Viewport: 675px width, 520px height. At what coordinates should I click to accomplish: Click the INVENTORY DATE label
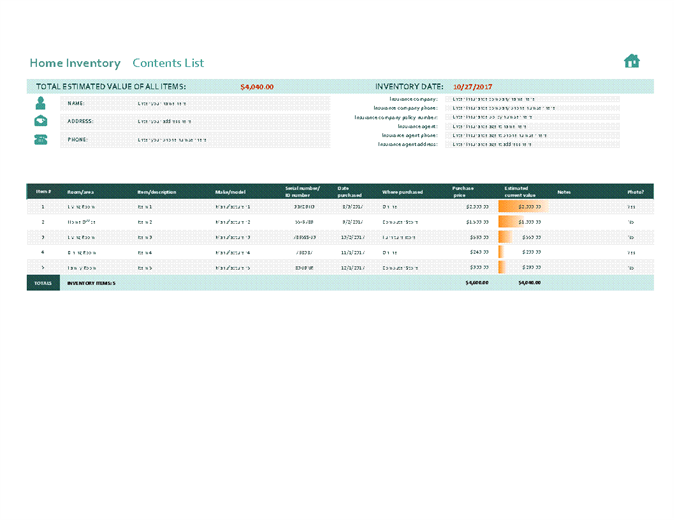[409, 87]
